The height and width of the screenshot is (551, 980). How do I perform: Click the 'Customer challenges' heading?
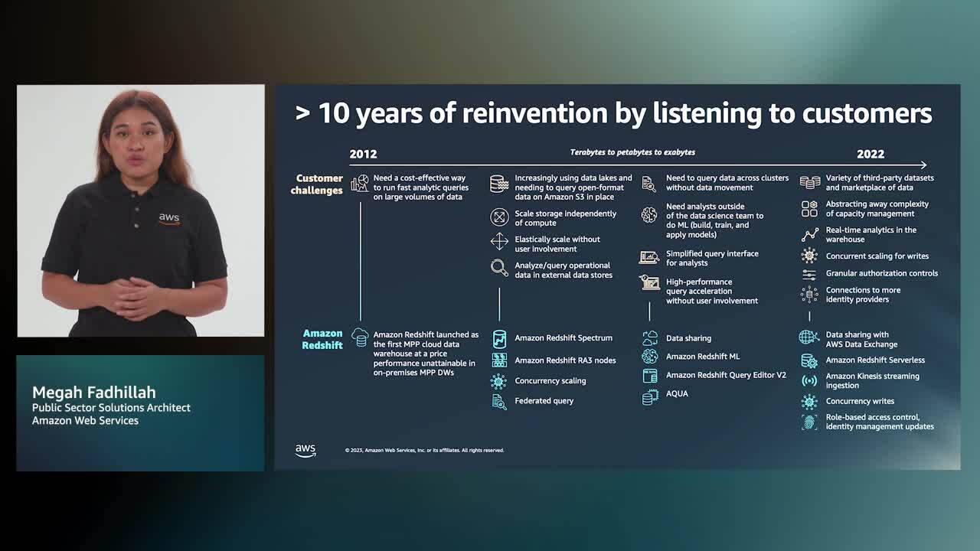[x=316, y=184]
